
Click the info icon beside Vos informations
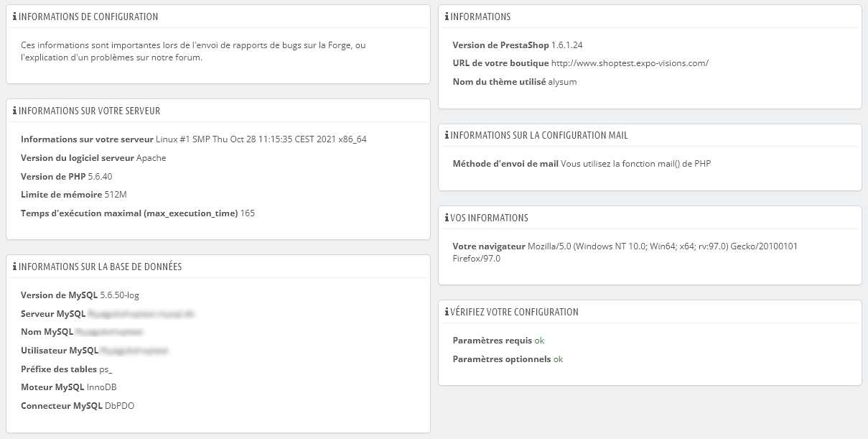[447, 218]
